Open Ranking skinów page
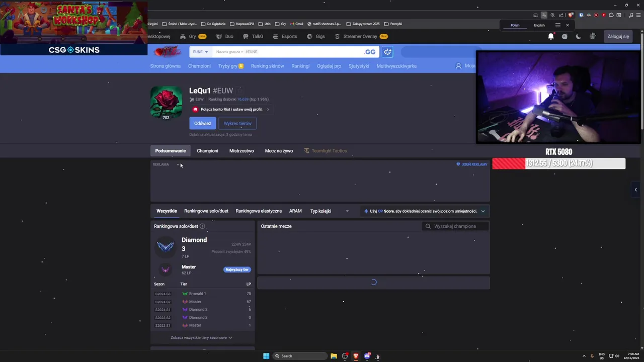This screenshot has height=362, width=644. click(x=267, y=66)
